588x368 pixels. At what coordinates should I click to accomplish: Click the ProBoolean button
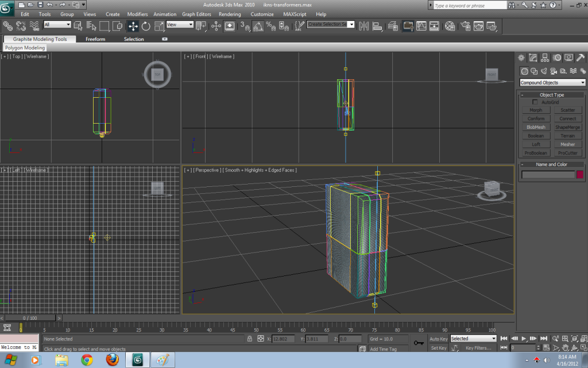click(535, 153)
